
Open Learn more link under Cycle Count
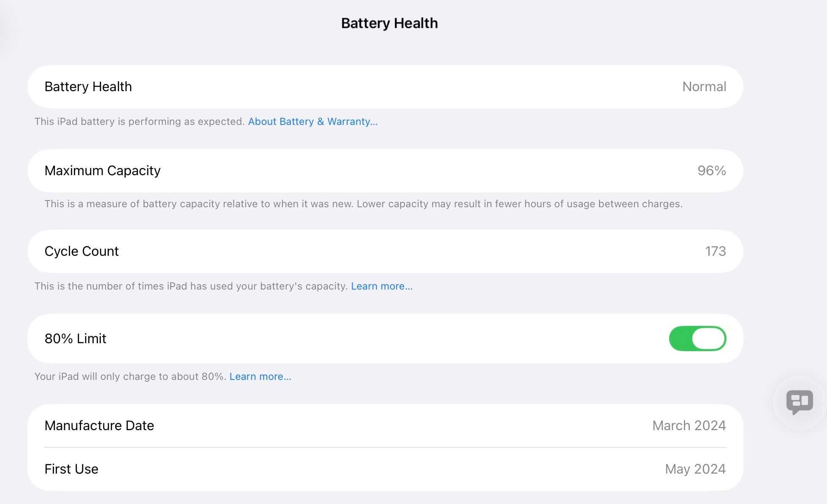point(382,286)
